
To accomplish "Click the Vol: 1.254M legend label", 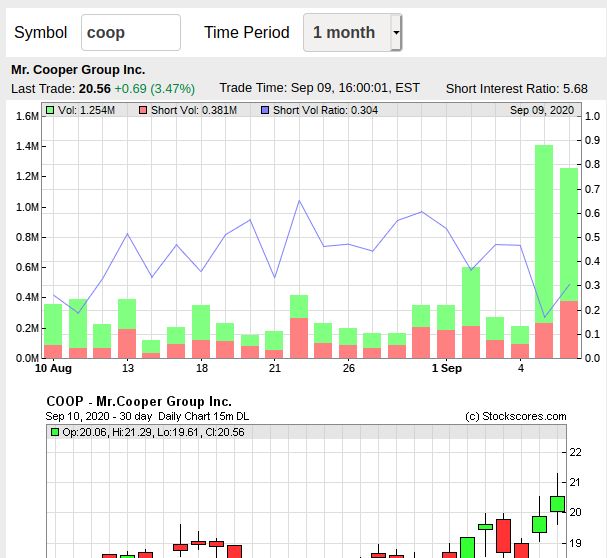I will pyautogui.click(x=86, y=110).
